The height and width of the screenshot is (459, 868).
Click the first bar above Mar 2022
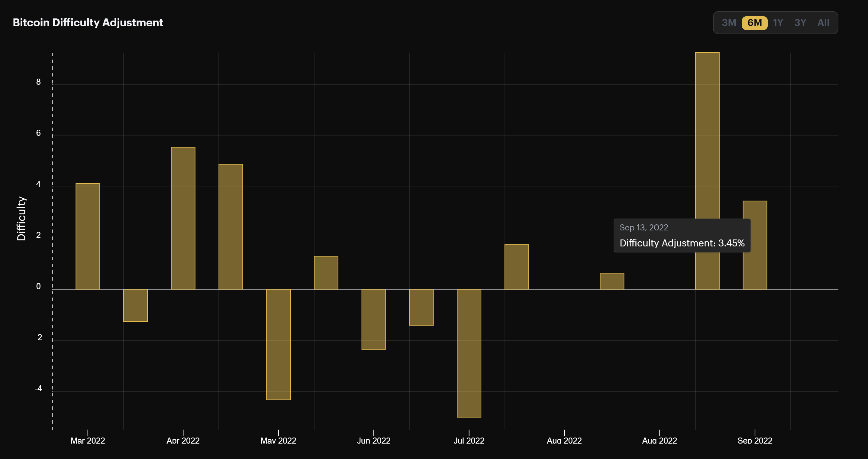[88, 236]
